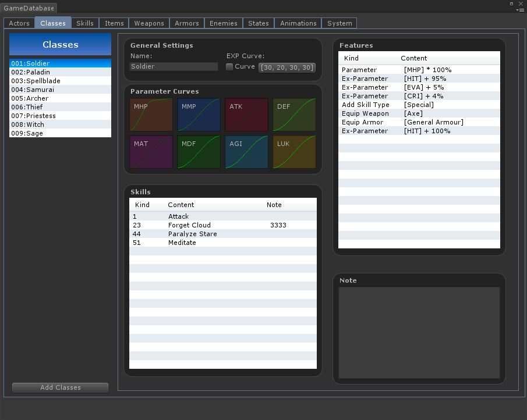The height and width of the screenshot is (420, 527).
Task: Toggle the EXP Curve checkbox
Action: click(229, 67)
